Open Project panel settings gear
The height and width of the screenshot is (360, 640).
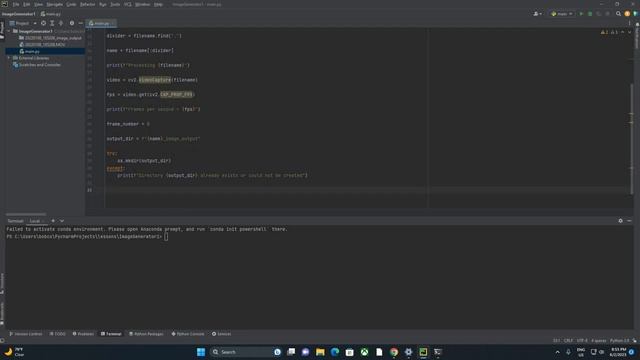(x=72, y=23)
